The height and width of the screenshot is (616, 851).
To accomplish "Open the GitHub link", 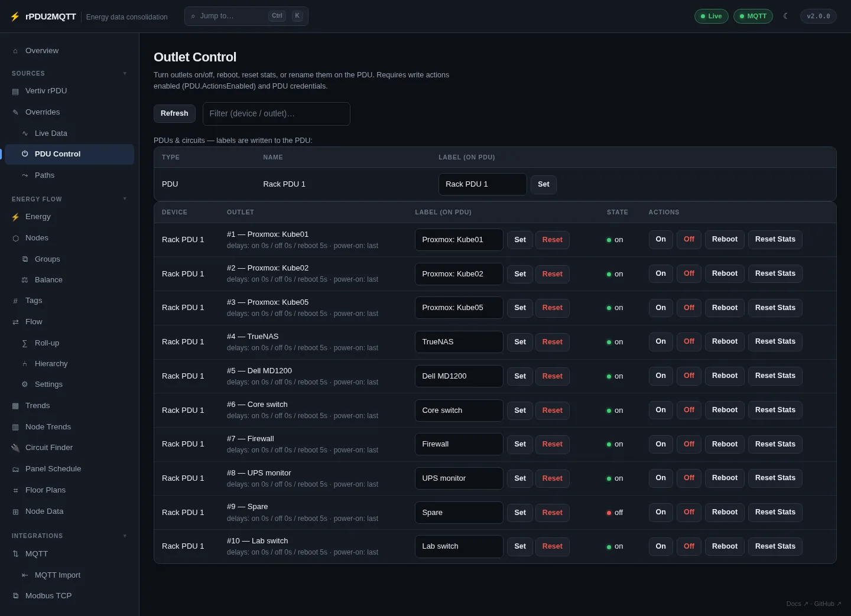I will 827,604.
